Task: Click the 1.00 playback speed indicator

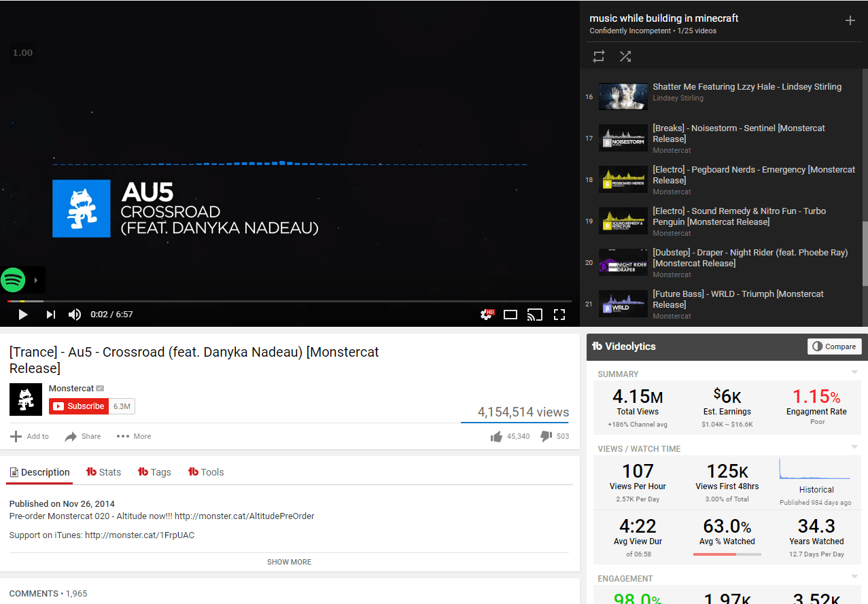Action: tap(22, 53)
